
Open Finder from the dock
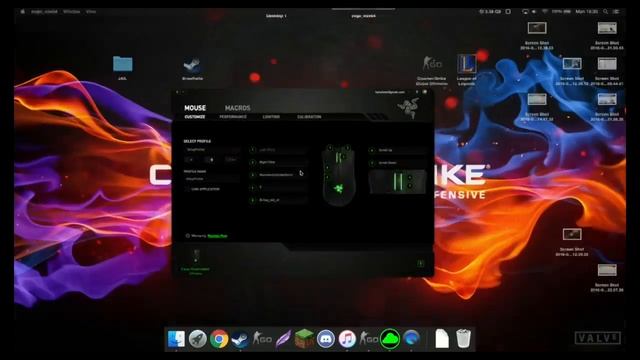176,339
